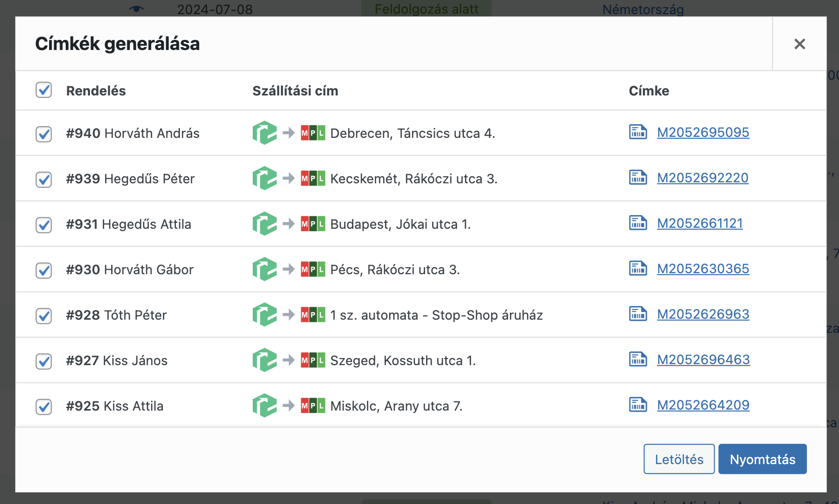The image size is (839, 504).
Task: Open label link M2052696463
Action: (x=703, y=360)
